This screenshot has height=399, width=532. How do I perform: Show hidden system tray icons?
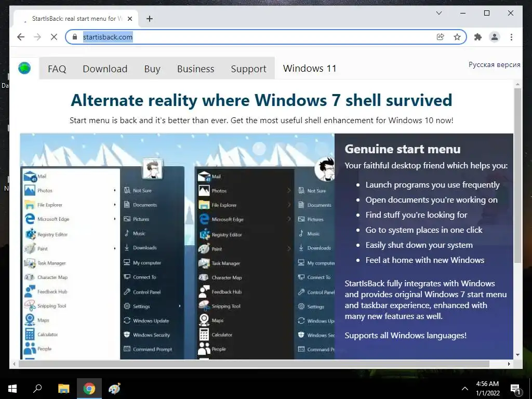point(465,389)
